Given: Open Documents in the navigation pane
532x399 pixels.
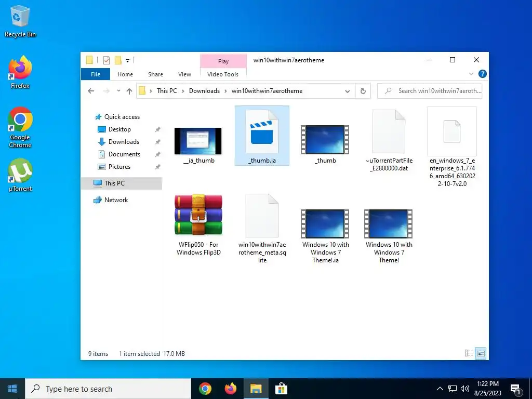Looking at the screenshot, I should click(x=124, y=154).
